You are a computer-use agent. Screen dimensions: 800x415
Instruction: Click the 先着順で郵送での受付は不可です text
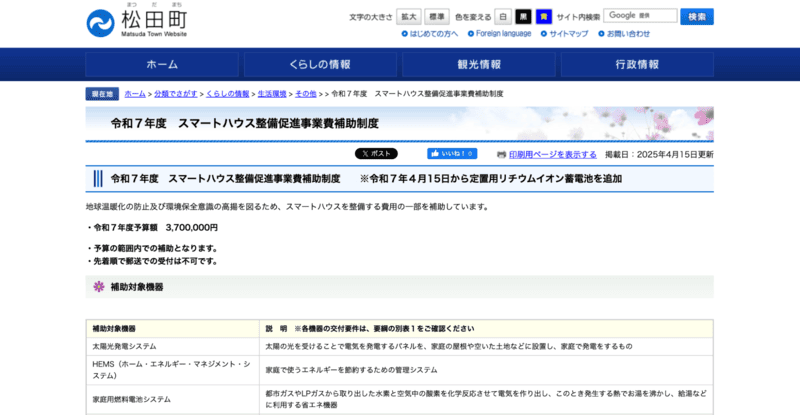point(156,261)
